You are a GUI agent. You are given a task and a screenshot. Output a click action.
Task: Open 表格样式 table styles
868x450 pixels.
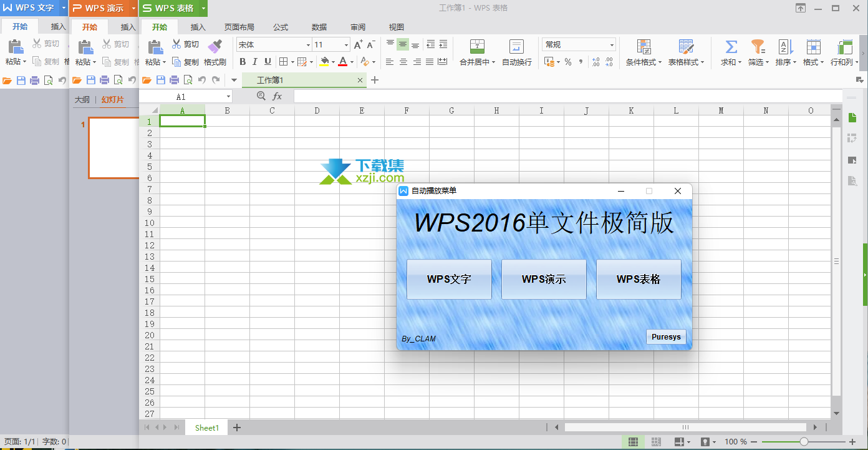(686, 53)
